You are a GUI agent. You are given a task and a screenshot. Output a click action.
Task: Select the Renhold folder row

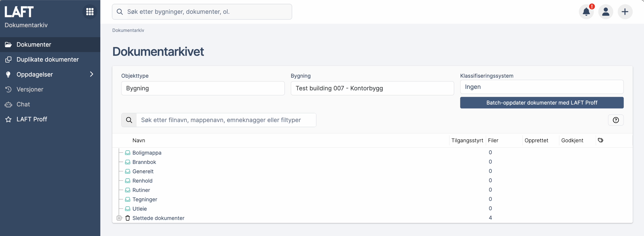(373, 181)
